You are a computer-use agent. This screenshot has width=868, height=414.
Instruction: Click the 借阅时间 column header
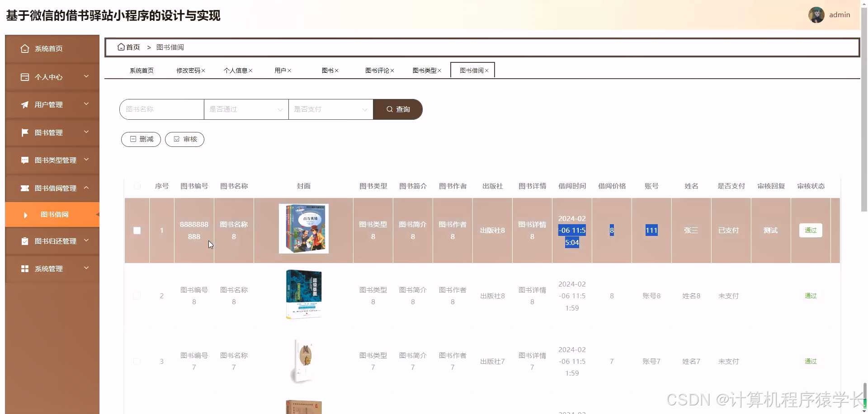coord(572,186)
